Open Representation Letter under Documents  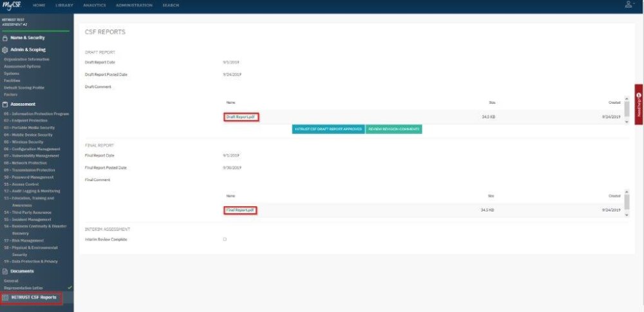pos(23,288)
